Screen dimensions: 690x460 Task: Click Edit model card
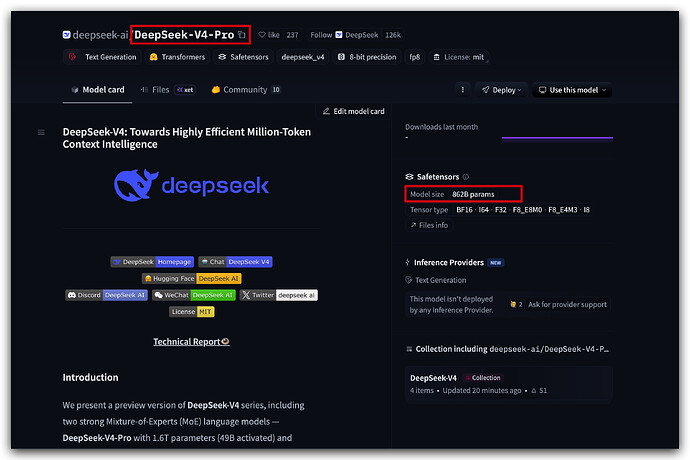353,111
